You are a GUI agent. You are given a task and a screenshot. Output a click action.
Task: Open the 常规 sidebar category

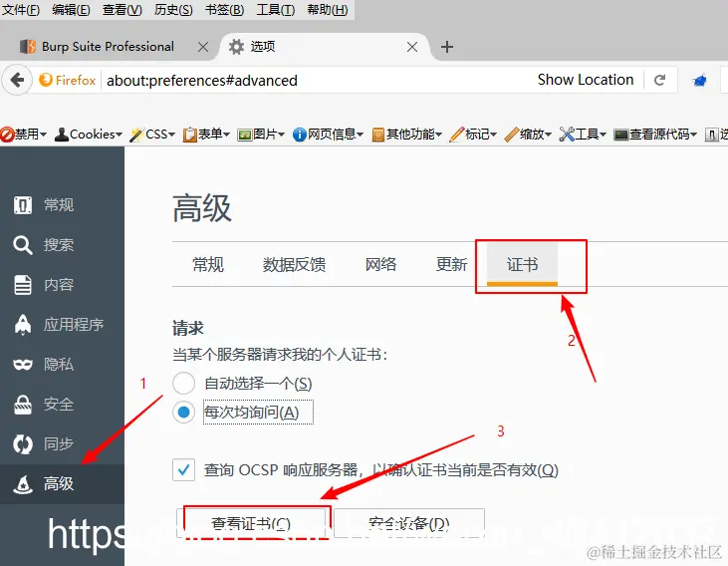61,205
